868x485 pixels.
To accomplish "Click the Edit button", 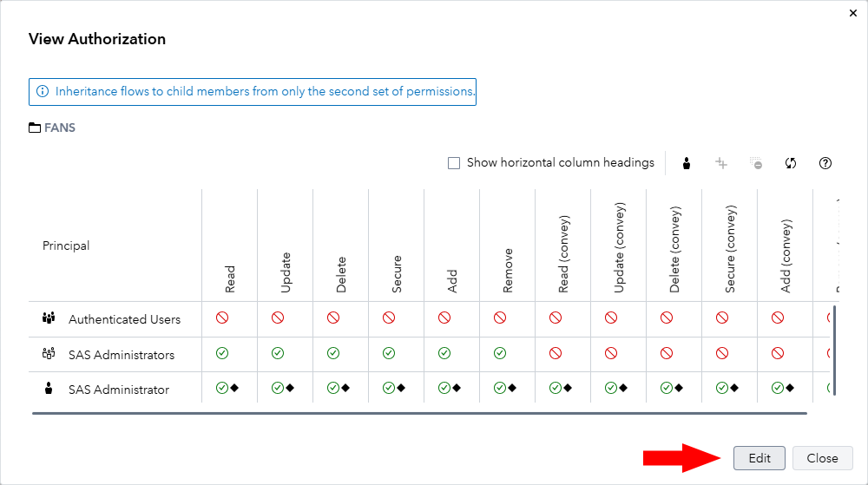I will coord(759,458).
